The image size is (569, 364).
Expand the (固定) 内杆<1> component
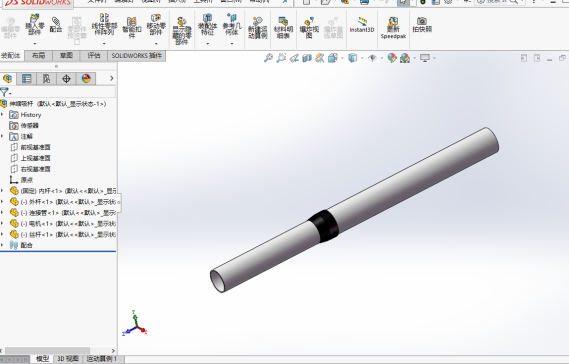(x=2, y=191)
